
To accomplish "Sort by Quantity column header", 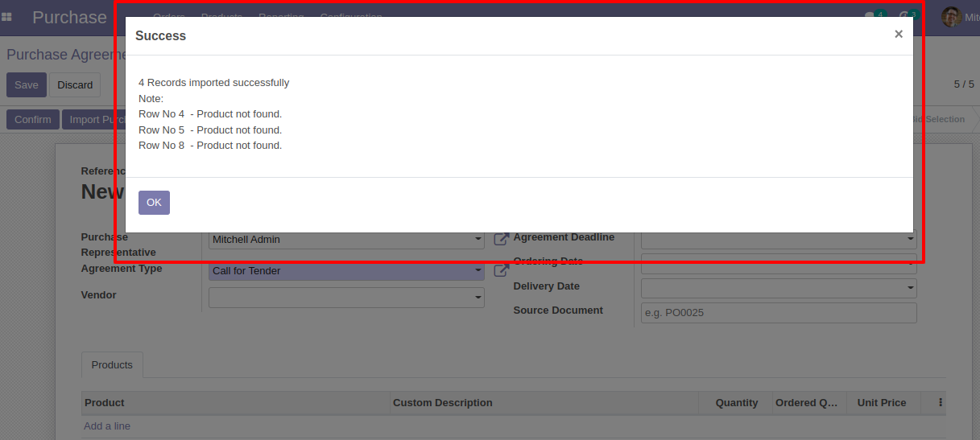I will (736, 403).
